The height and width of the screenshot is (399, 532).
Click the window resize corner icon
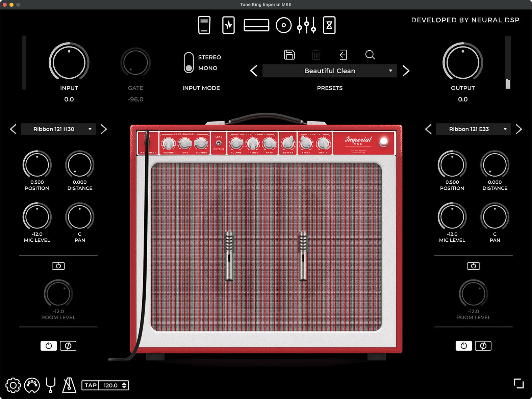(x=519, y=383)
